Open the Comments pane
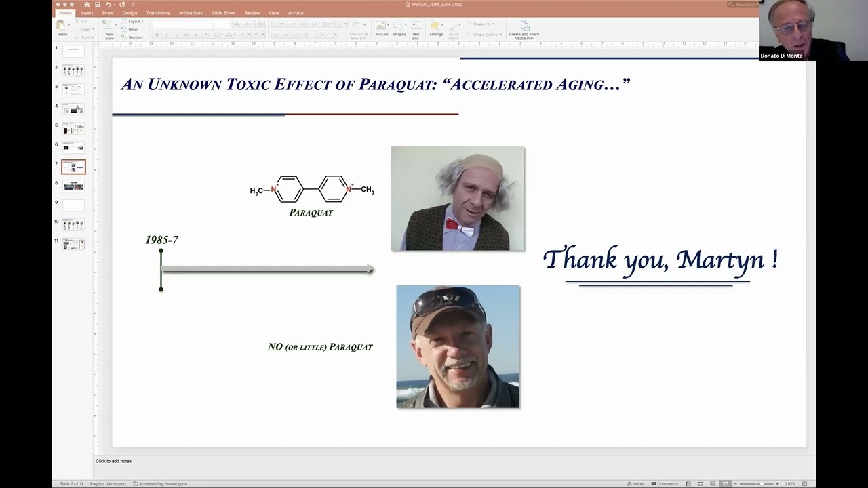This screenshot has width=868, height=488. pos(665,484)
